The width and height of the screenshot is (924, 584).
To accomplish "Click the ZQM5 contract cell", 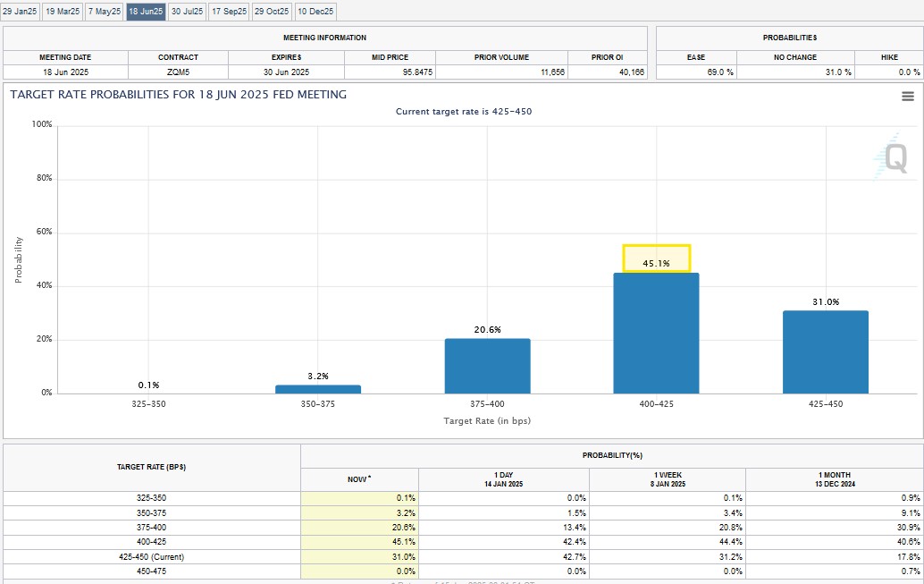I will 178,72.
